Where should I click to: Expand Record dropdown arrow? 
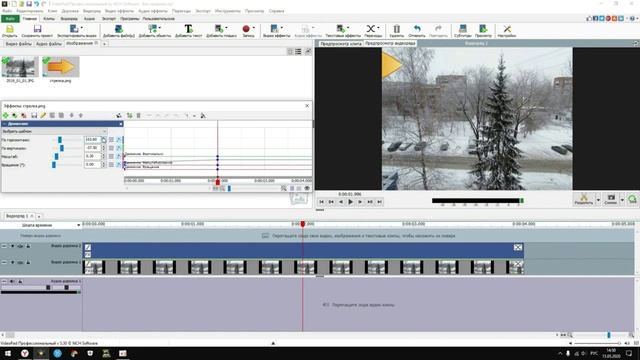(x=253, y=28)
